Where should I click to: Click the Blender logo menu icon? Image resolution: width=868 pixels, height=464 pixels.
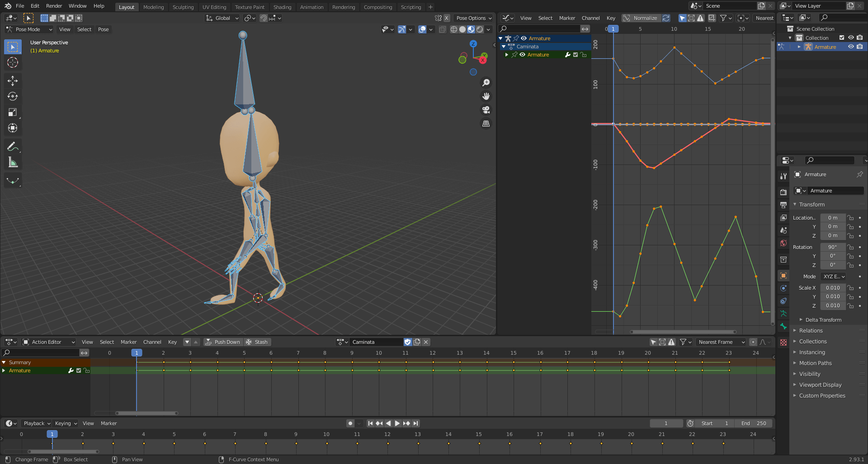pos(8,6)
